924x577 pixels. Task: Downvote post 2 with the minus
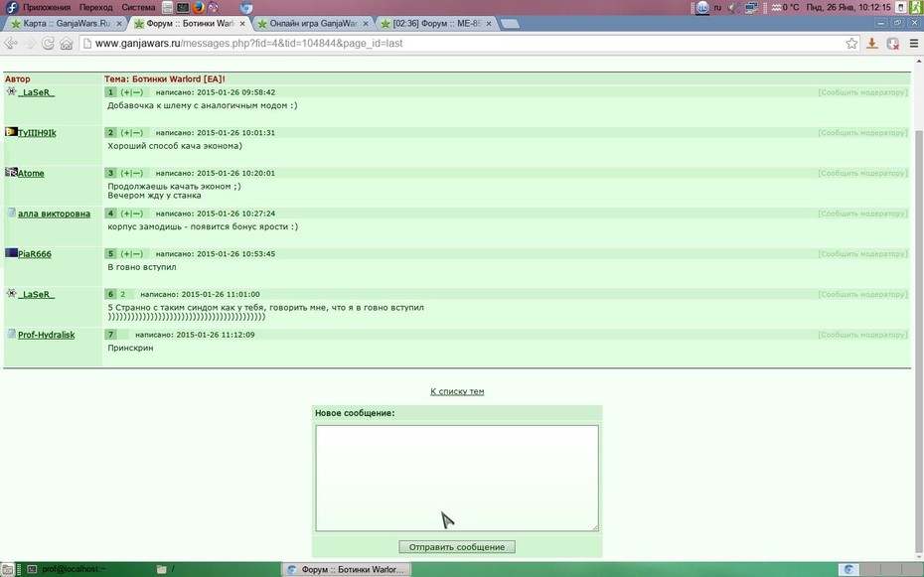137,132
